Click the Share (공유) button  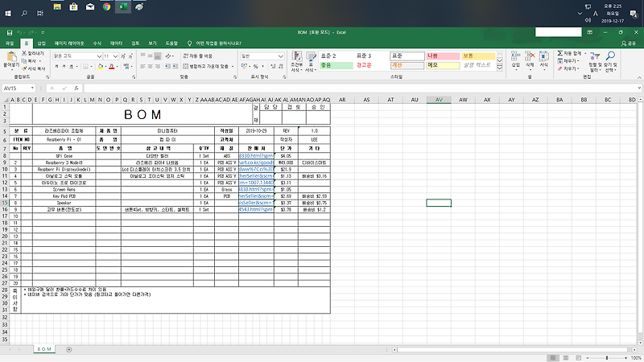(x=629, y=43)
